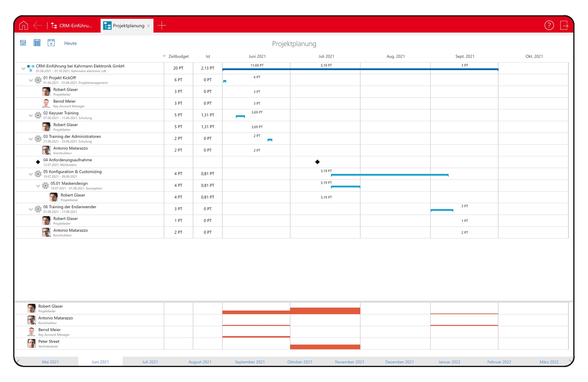Collapse the CRM-Einführung project row

(23, 68)
